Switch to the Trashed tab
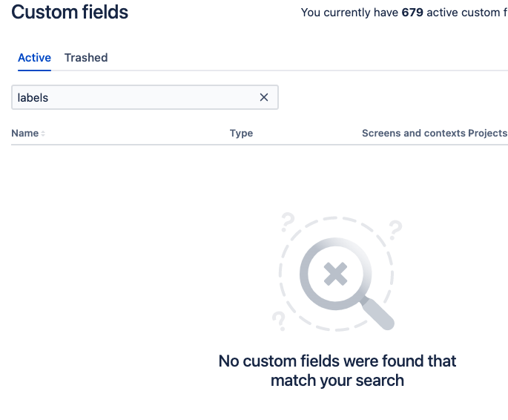 [86, 58]
